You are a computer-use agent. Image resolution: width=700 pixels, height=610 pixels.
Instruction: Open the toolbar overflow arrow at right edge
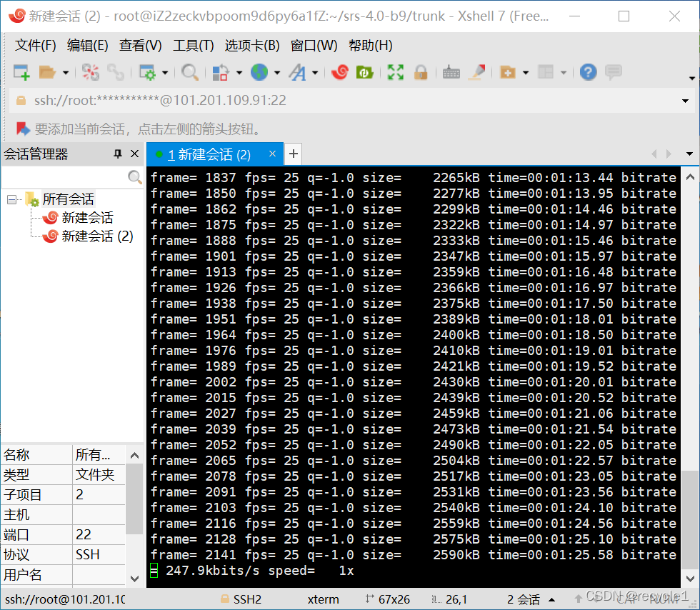pos(691,78)
